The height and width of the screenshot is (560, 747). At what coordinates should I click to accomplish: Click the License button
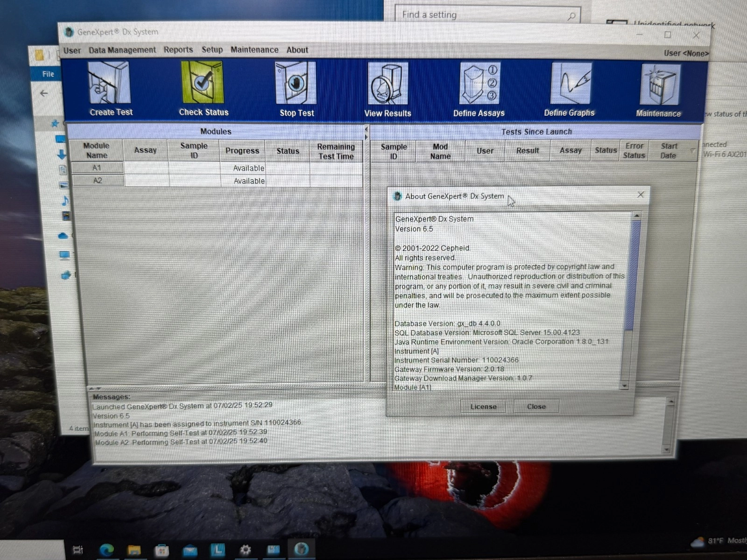pos(483,406)
